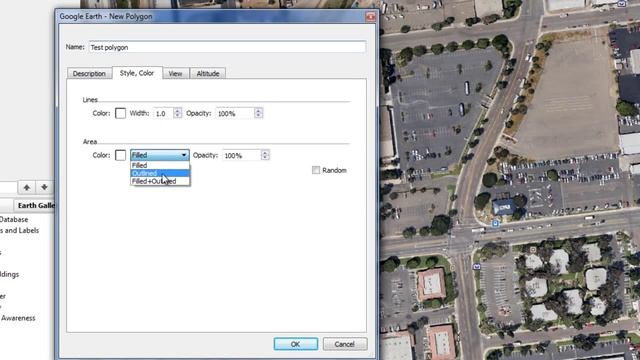This screenshot has height=360, width=640.
Task: Open the Altitude tab
Action: point(208,73)
